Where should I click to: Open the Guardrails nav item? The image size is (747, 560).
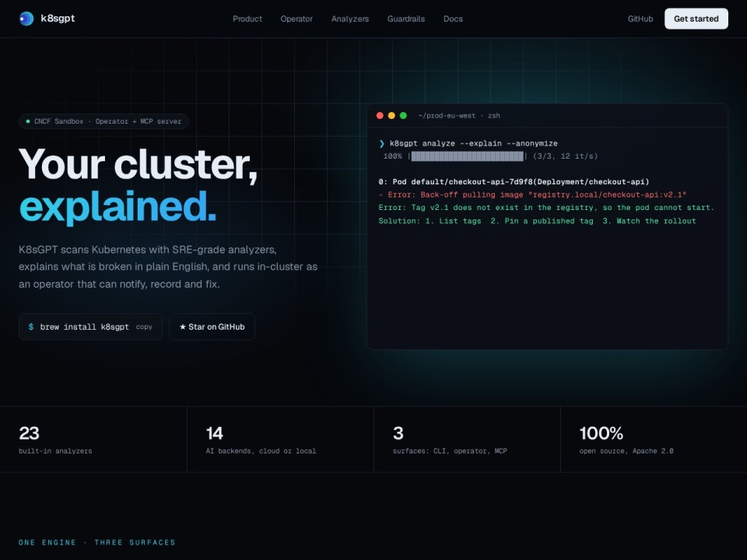point(406,19)
